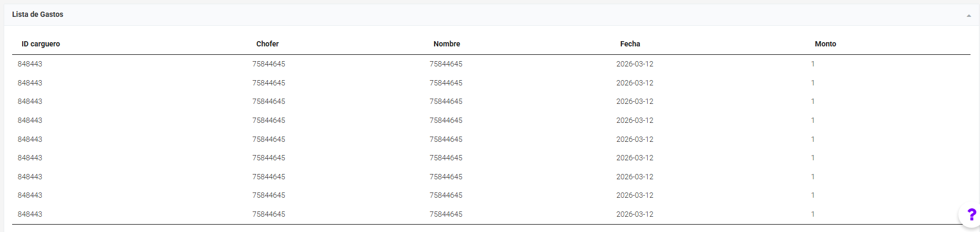Image resolution: width=980 pixels, height=232 pixels.
Task: Select the ID carguero in the fifth row
Action: (x=30, y=139)
